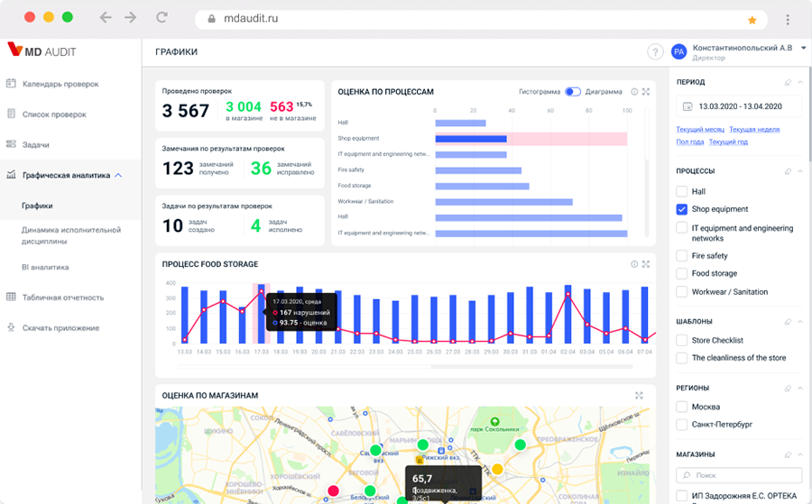The width and height of the screenshot is (812, 504).
Task: Bookmark this page with the star icon
Action: click(752, 19)
